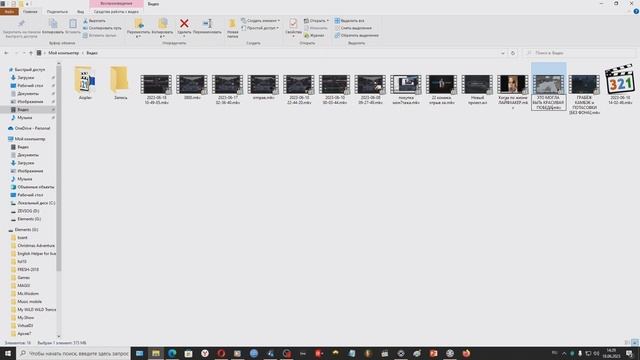
Task: Click Выделить все (Select all)
Action: click(x=349, y=21)
